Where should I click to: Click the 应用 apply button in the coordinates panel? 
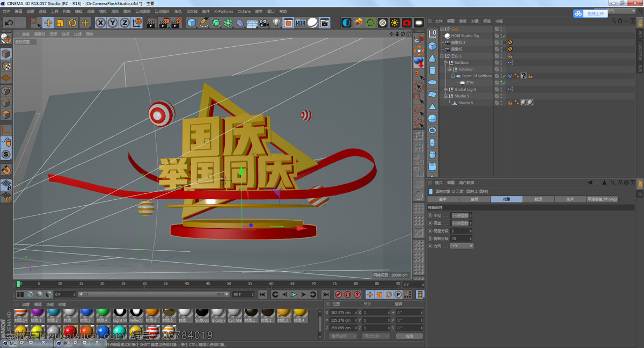point(409,336)
